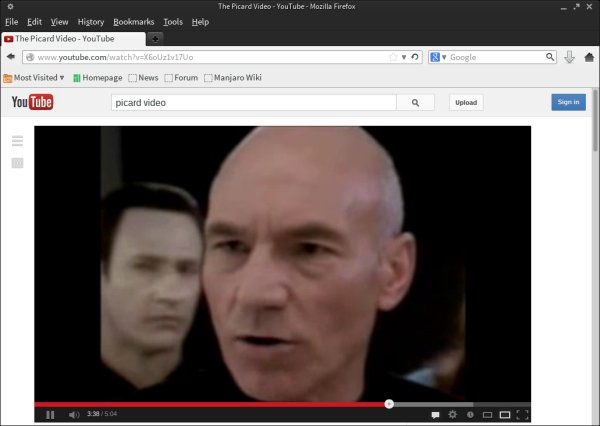Click the Sign in button
The height and width of the screenshot is (426, 600).
(x=568, y=102)
